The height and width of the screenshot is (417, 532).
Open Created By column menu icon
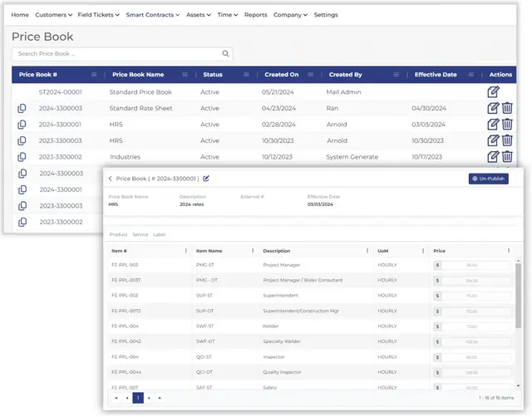tap(396, 75)
